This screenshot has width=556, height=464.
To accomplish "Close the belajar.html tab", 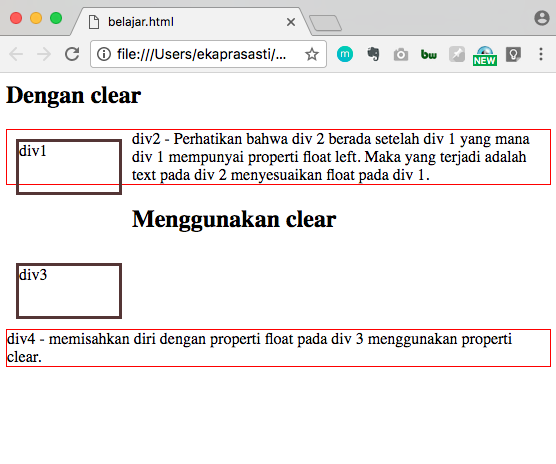I will point(291,22).
